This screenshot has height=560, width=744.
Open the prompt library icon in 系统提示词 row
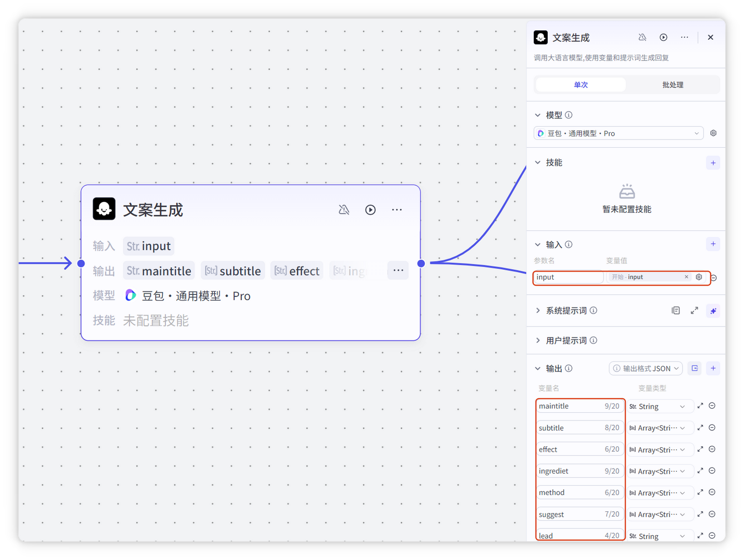(676, 310)
